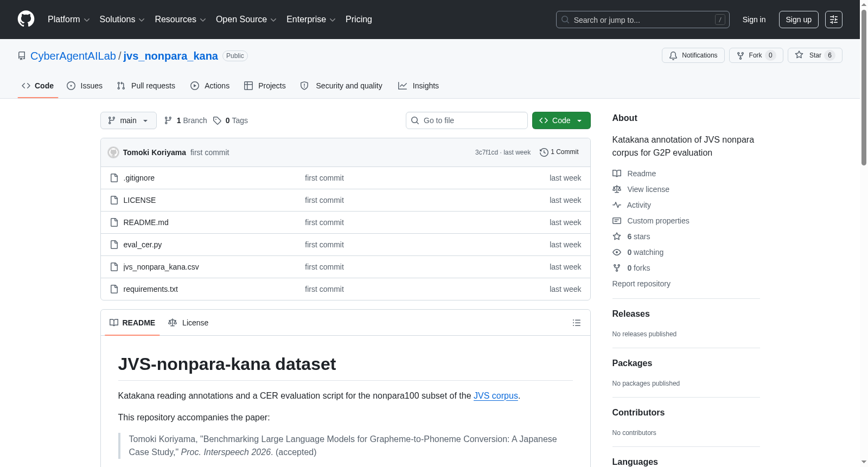
Task: Fork the jvs_nonpara_kana repository
Action: click(756, 55)
